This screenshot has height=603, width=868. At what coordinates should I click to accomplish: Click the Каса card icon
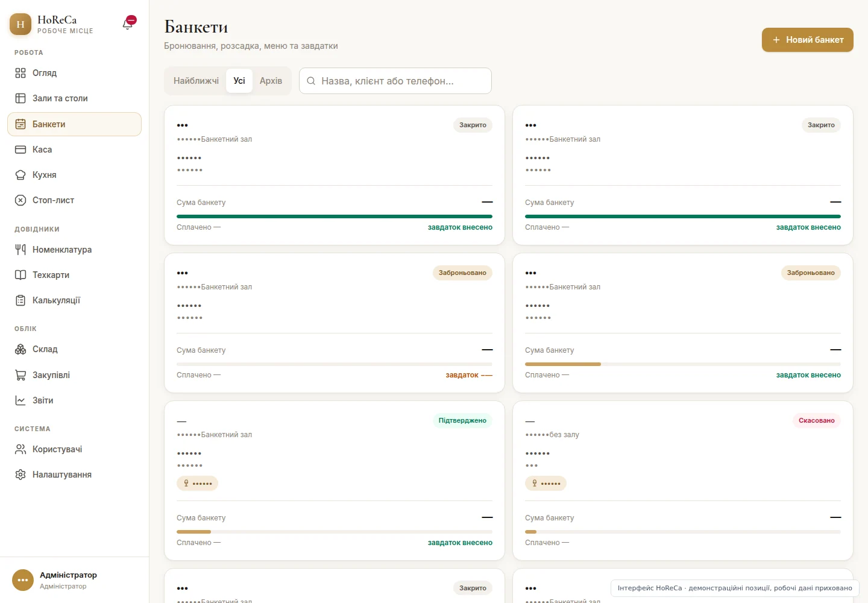(20, 150)
